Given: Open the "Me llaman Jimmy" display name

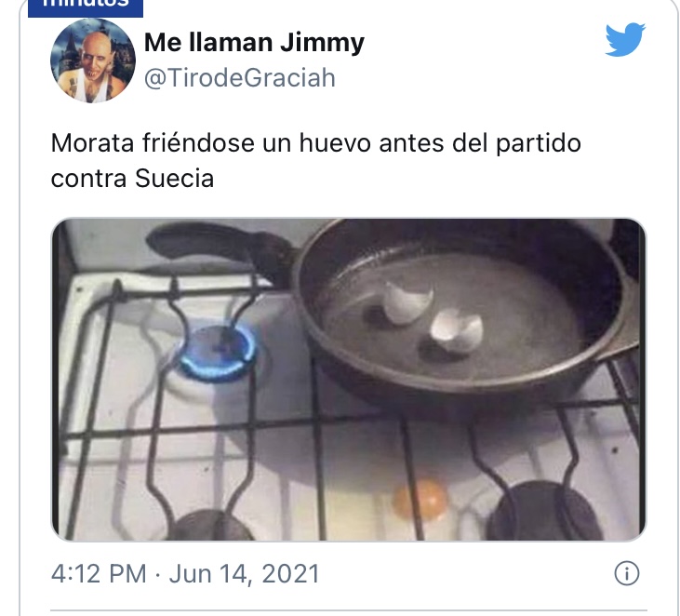Looking at the screenshot, I should [x=254, y=43].
